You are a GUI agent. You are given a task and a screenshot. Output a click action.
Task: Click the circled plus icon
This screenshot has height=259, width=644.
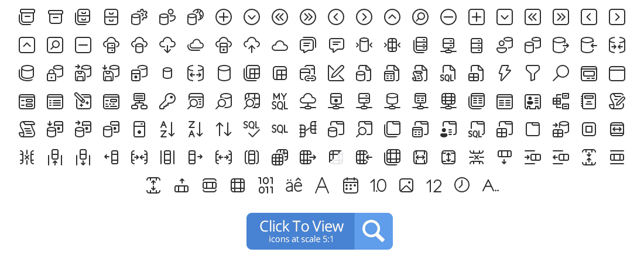click(224, 17)
